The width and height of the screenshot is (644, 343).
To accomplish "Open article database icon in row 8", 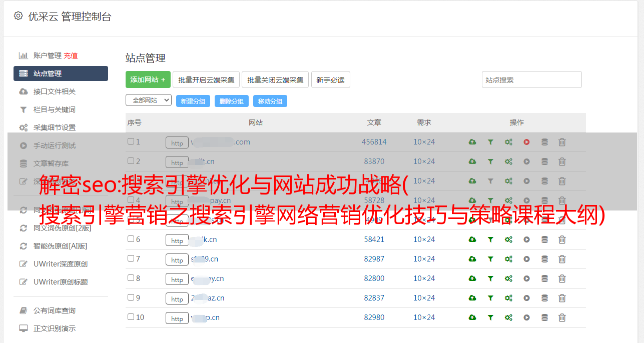I will [544, 278].
